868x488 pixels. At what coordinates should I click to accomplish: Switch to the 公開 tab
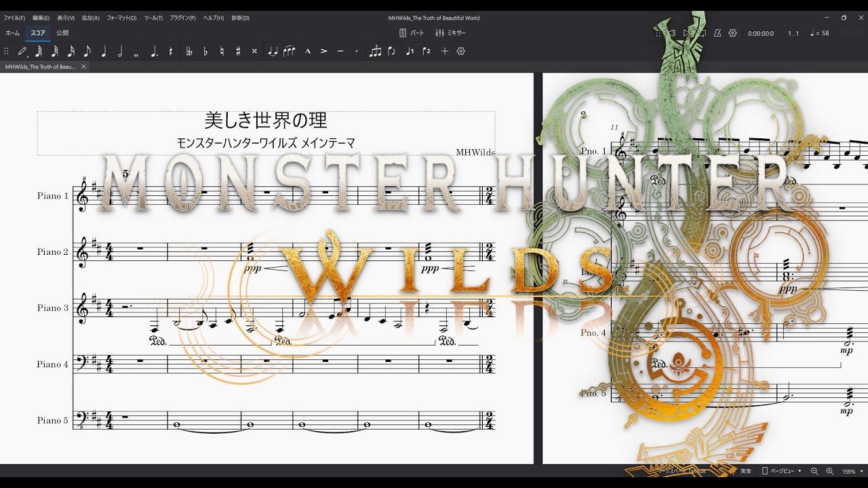coord(62,33)
